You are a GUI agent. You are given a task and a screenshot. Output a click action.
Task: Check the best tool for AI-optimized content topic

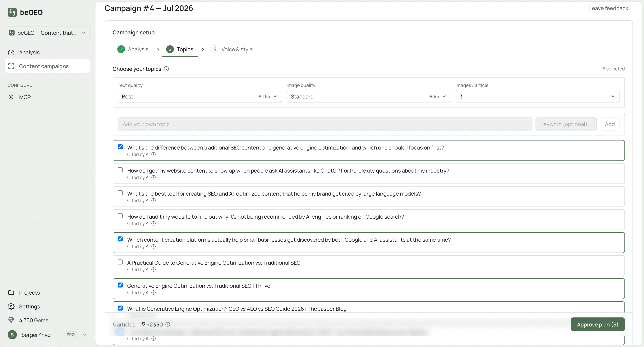pyautogui.click(x=120, y=193)
